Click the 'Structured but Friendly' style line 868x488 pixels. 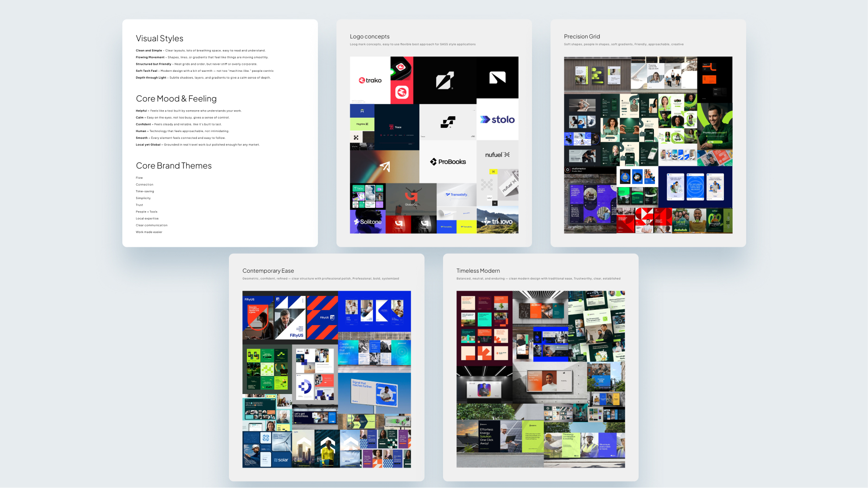(196, 64)
